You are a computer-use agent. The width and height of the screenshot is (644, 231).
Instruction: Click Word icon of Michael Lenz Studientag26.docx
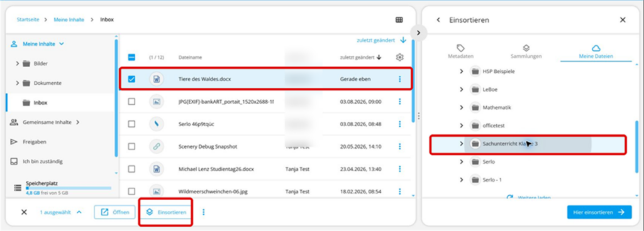click(156, 169)
